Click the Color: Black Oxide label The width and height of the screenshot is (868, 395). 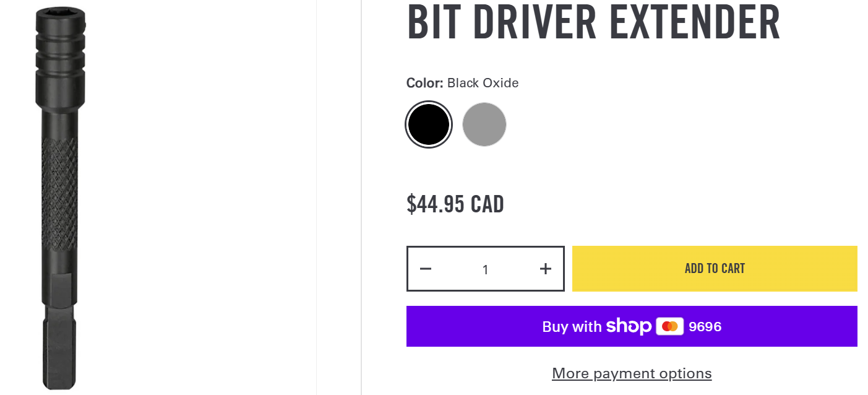462,83
